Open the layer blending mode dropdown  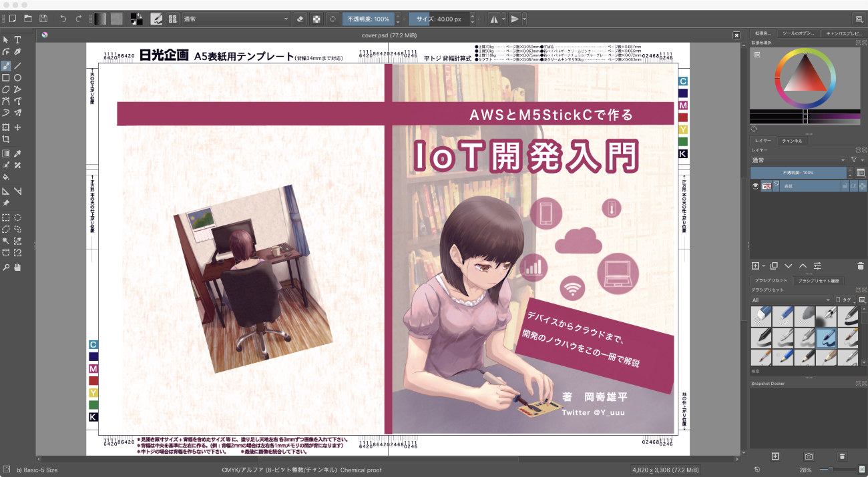799,160
